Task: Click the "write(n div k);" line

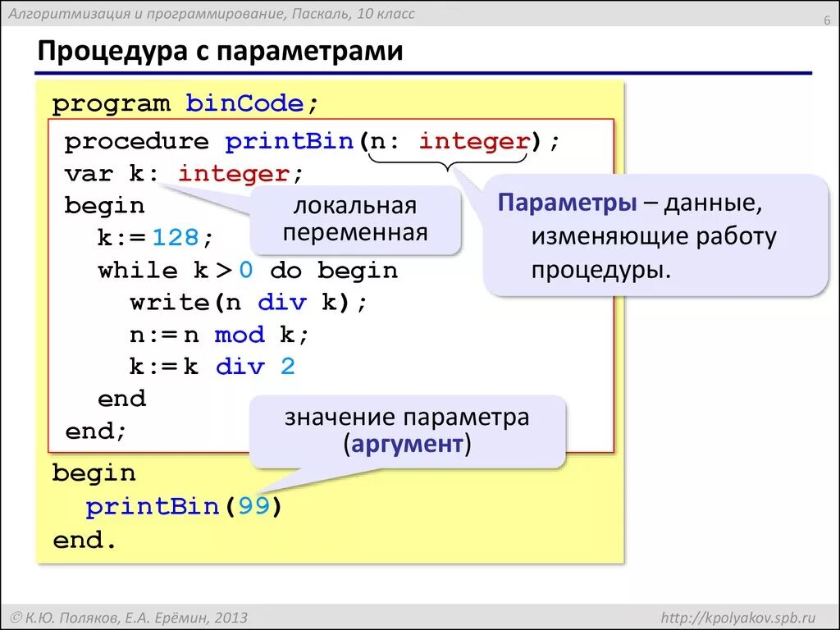Action: [x=249, y=303]
